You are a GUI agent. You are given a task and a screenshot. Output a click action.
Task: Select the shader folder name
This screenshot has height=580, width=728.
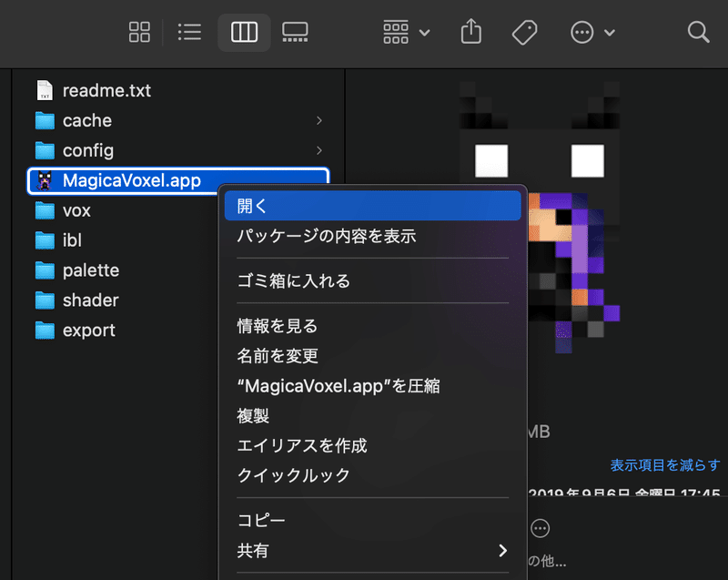point(91,300)
